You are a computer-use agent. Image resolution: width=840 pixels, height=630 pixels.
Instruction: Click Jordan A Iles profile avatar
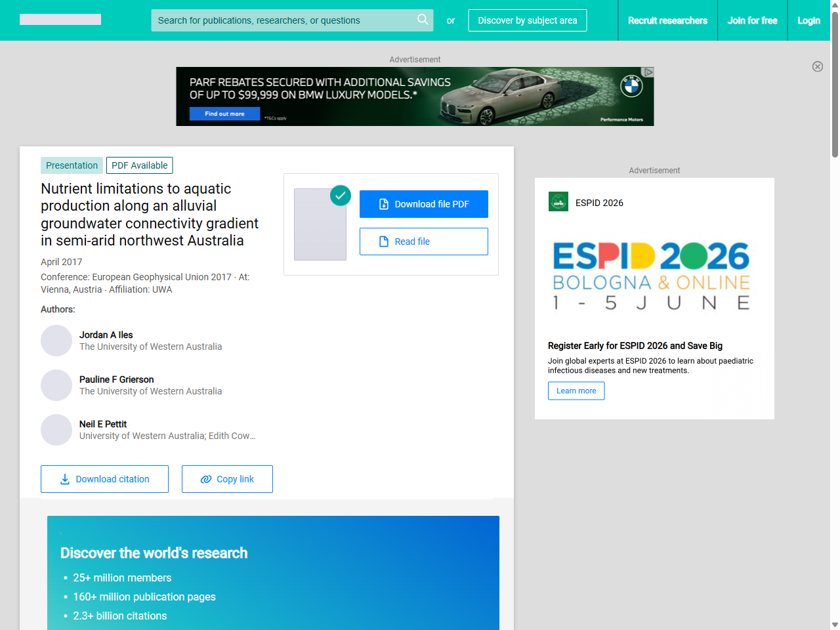[56, 341]
